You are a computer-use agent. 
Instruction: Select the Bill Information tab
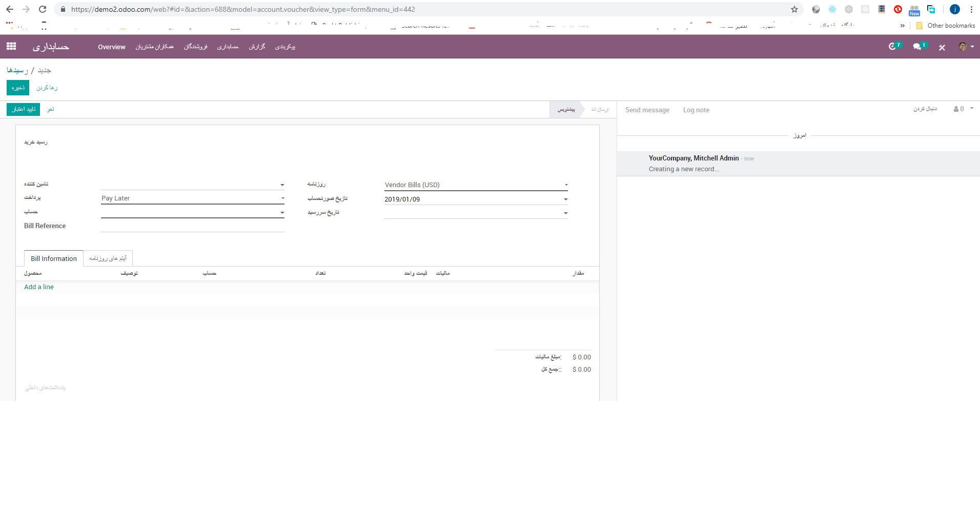pyautogui.click(x=53, y=258)
